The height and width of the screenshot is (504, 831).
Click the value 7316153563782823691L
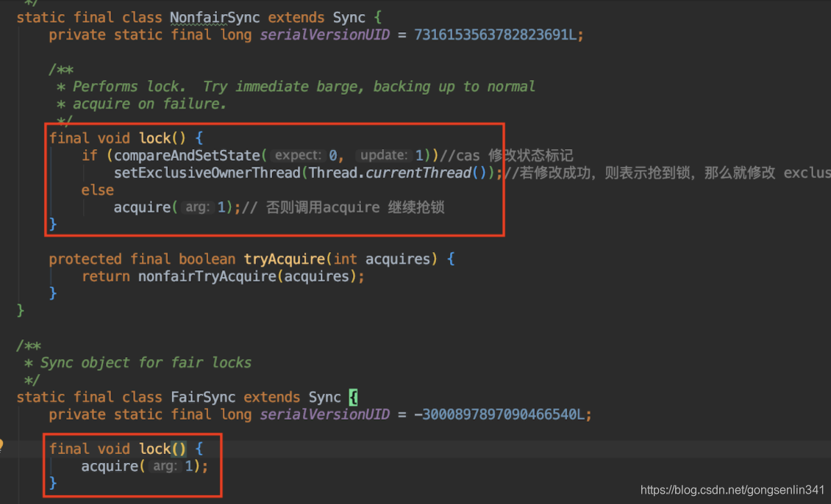(x=495, y=35)
